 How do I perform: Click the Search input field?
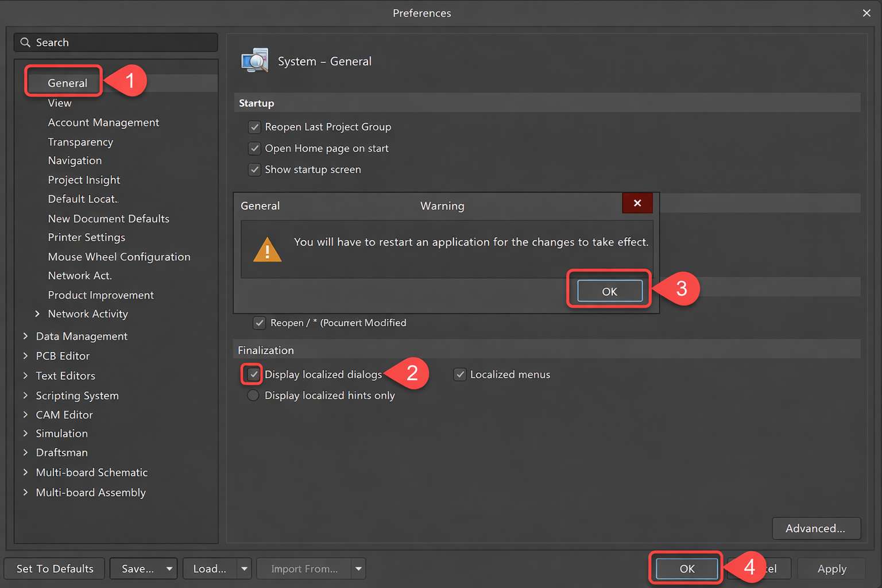coord(115,42)
